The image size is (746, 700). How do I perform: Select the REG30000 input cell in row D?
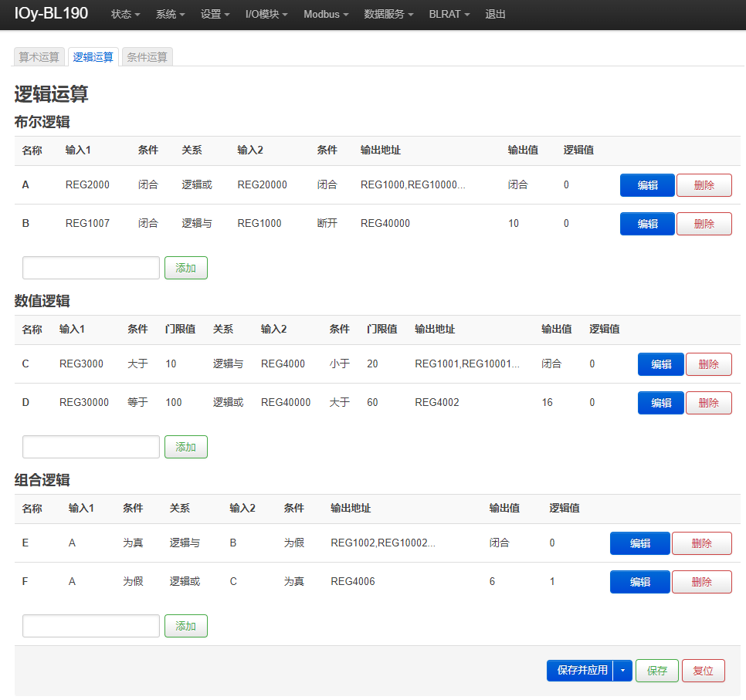(83, 402)
